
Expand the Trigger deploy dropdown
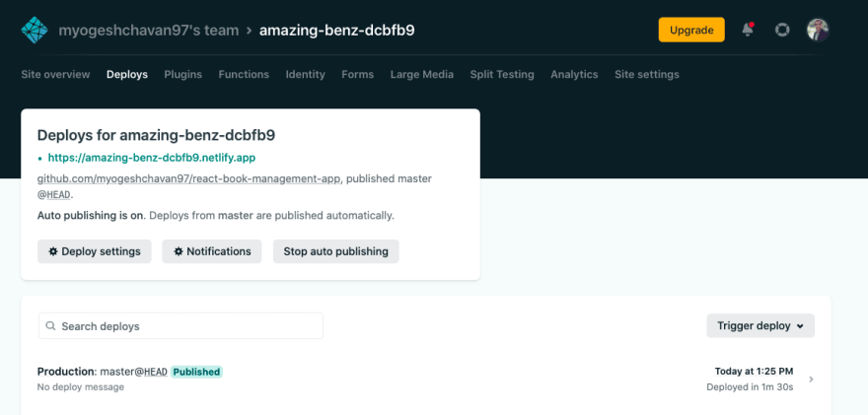[760, 326]
